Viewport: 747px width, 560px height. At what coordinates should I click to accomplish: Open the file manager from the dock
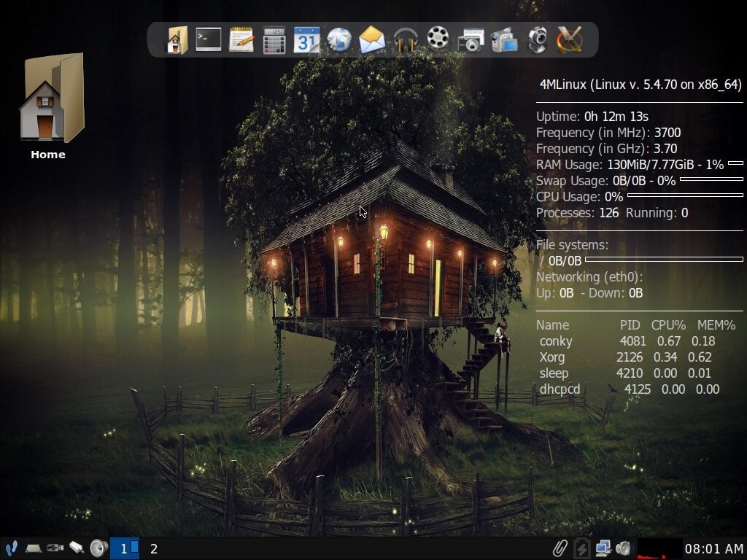(x=177, y=39)
